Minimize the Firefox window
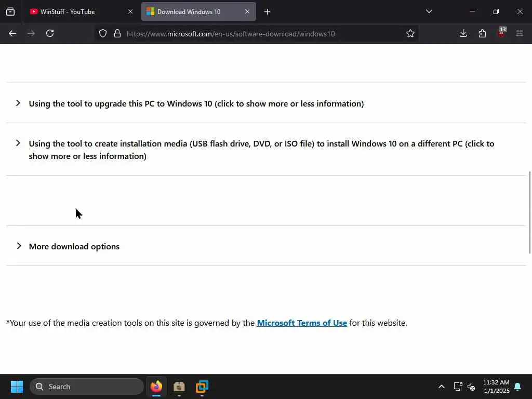The image size is (532, 399). (472, 11)
